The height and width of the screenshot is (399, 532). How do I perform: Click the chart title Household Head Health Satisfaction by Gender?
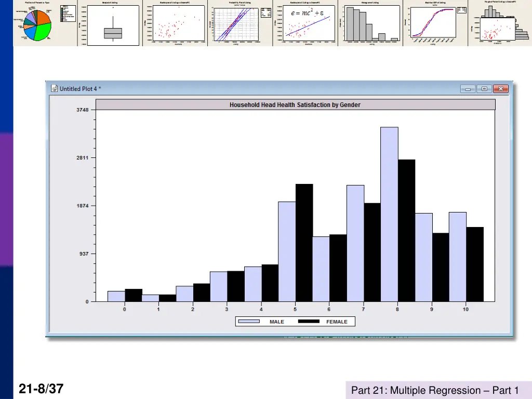point(295,105)
